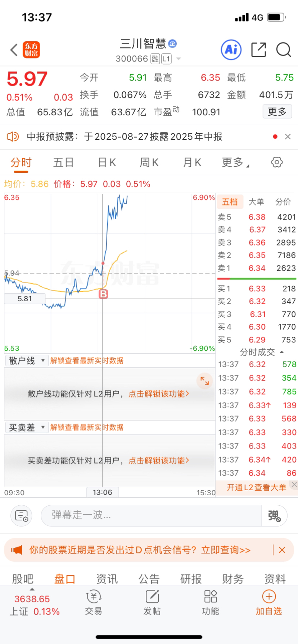Toggle the 弹 danmaku button
298x644 pixels.
pos(274,516)
